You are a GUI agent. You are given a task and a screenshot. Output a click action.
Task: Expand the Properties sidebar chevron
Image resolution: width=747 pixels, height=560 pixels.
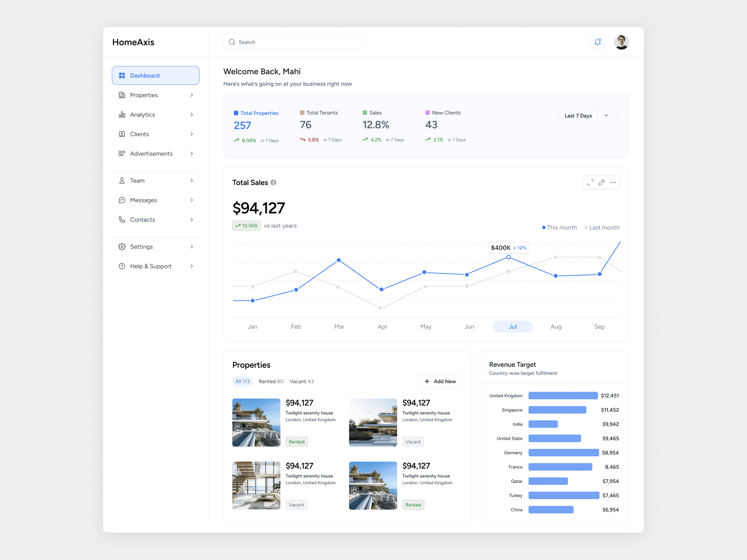191,95
